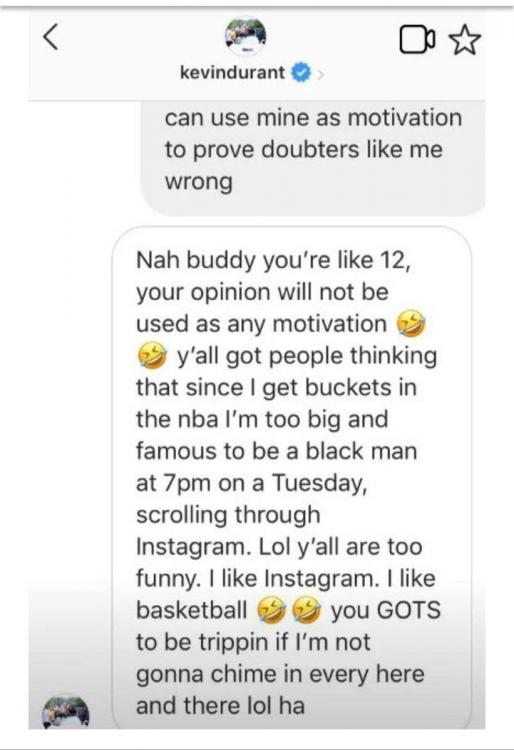Tap the kevindurant username
The width and height of the screenshot is (514, 750).
point(232,73)
